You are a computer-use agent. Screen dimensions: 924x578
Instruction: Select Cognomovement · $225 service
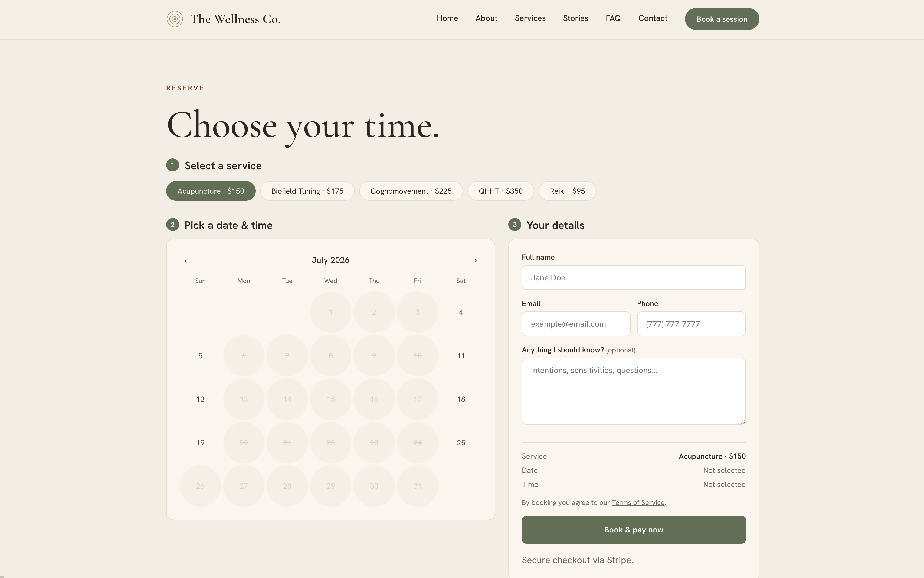[x=411, y=191]
